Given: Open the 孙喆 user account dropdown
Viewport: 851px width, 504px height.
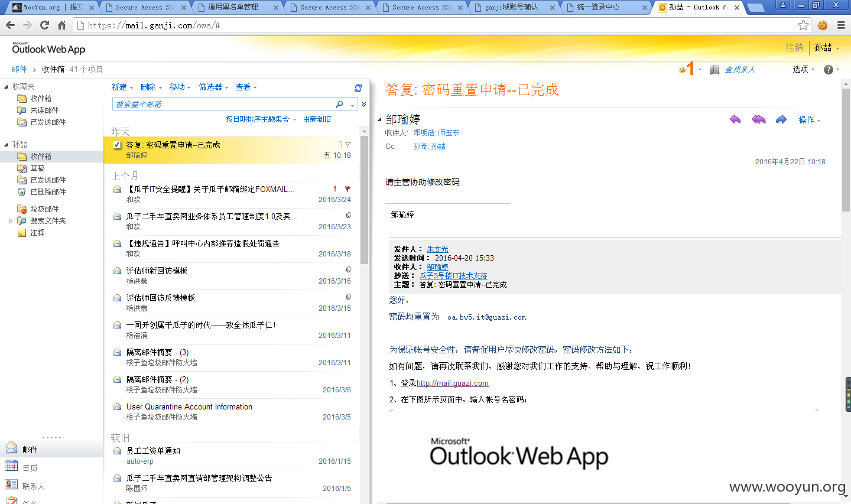Looking at the screenshot, I should pos(826,47).
